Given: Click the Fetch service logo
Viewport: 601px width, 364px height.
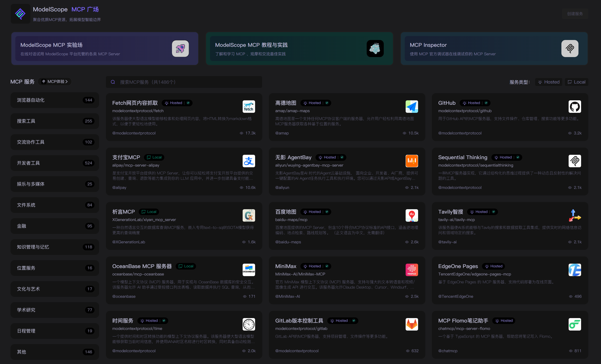Looking at the screenshot, I should tap(249, 106).
